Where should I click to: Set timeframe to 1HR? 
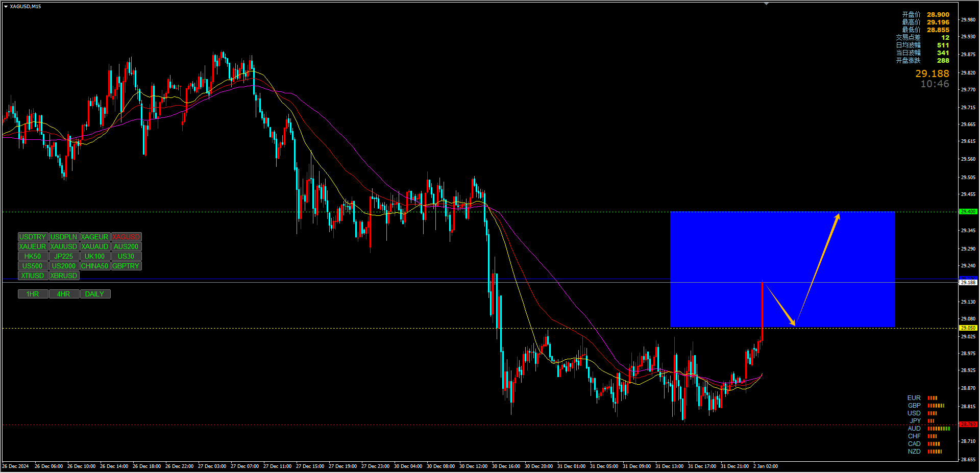pyautogui.click(x=33, y=294)
